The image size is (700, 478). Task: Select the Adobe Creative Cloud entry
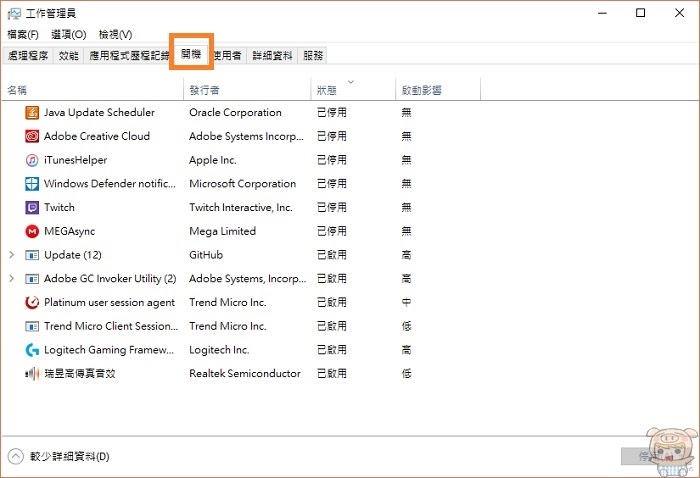(x=96, y=136)
